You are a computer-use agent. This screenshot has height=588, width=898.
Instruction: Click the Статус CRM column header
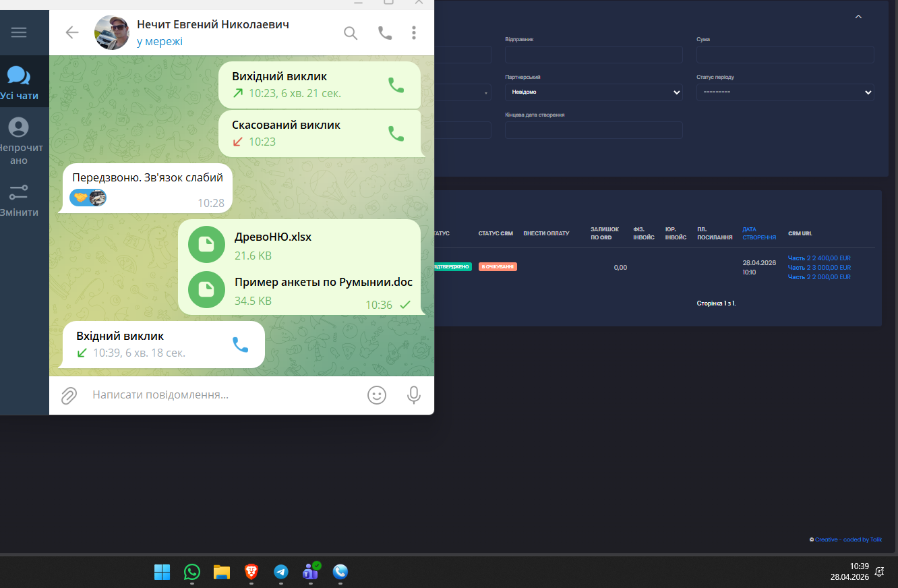(496, 233)
